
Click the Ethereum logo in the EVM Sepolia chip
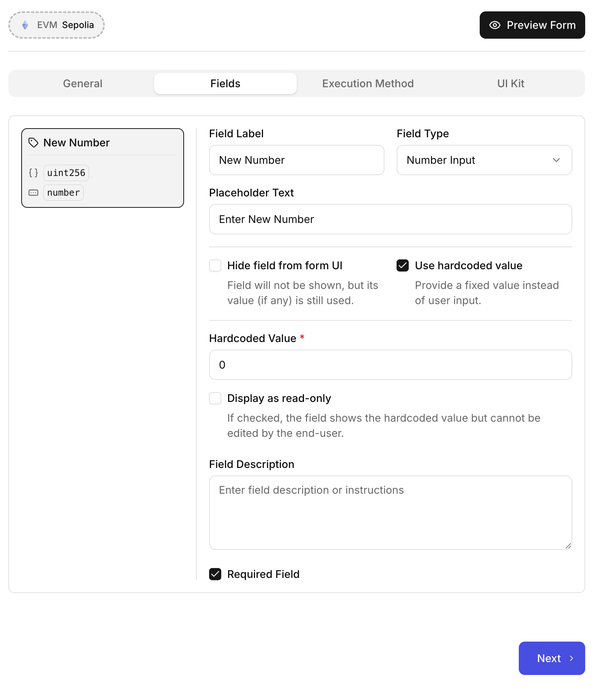[25, 25]
